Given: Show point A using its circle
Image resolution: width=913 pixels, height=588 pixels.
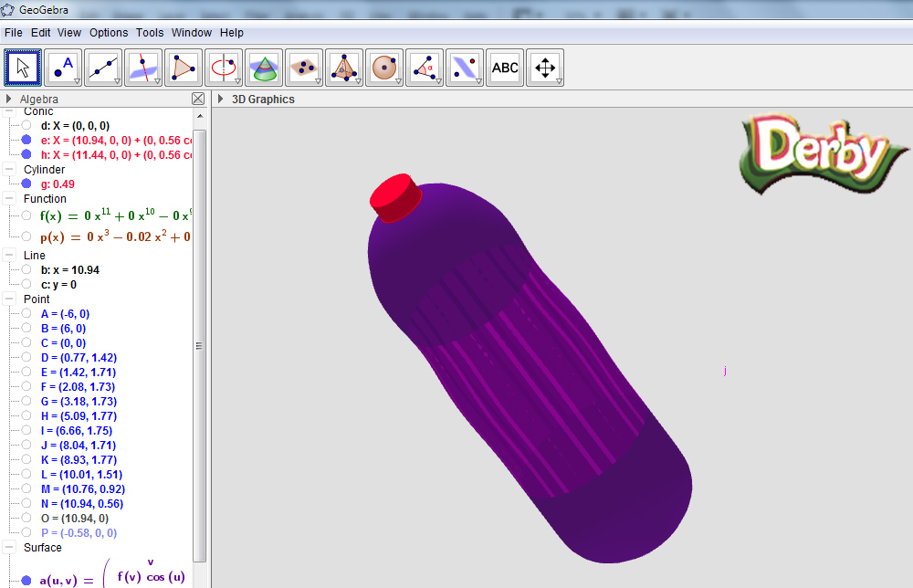Looking at the screenshot, I should click(26, 313).
